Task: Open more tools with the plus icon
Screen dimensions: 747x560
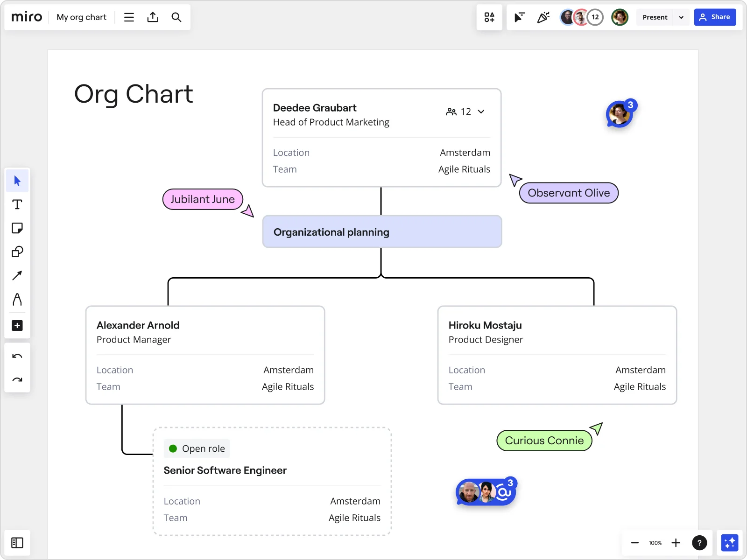Action: (17, 326)
